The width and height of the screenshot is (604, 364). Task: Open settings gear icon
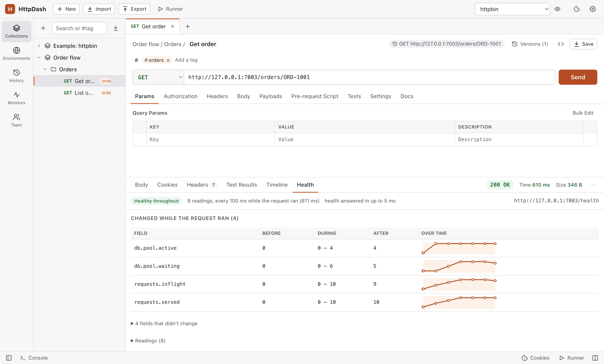[x=592, y=9]
